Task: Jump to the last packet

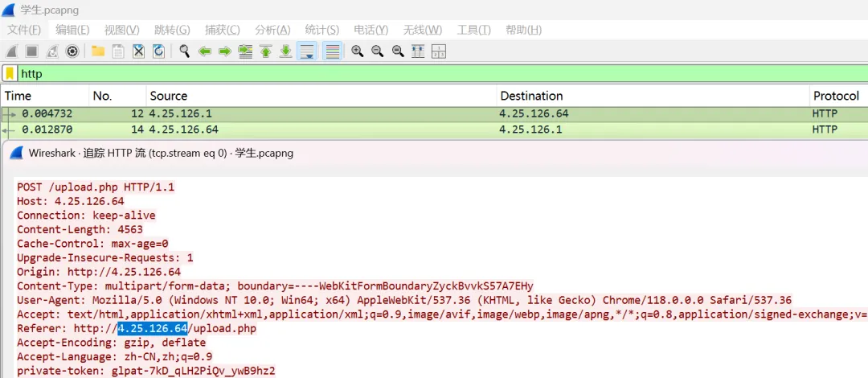Action: (x=285, y=51)
